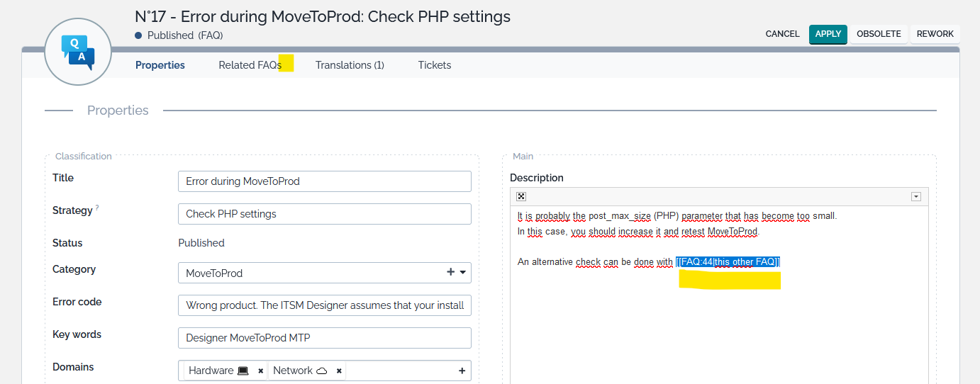The height and width of the screenshot is (384, 980).
Task: Click the Strategy help question mark
Action: pos(97,208)
